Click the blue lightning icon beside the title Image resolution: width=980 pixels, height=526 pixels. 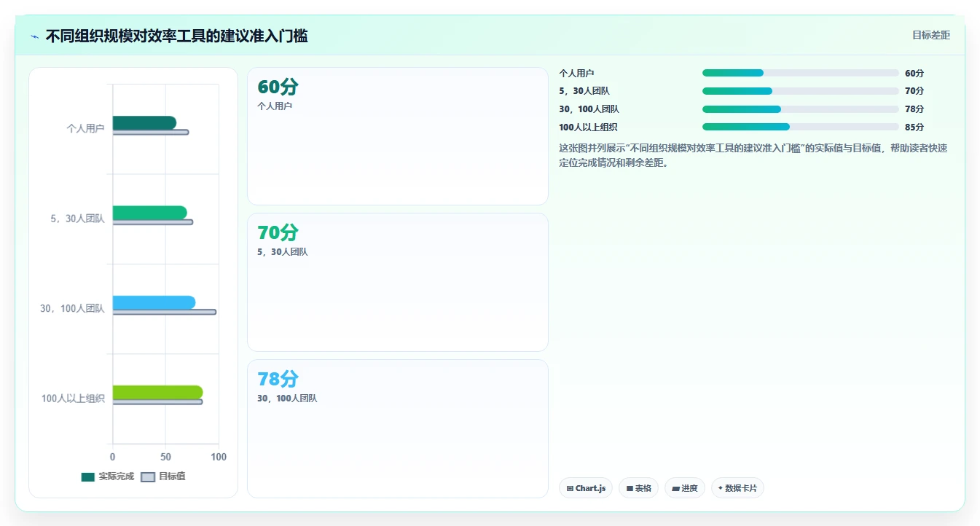35,36
